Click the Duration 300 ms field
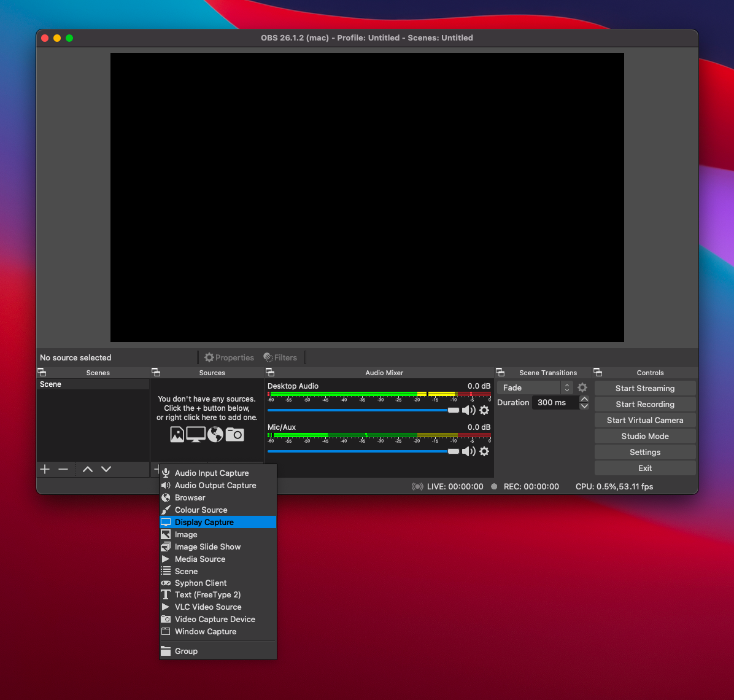Screen dimensions: 734x700 (555, 402)
